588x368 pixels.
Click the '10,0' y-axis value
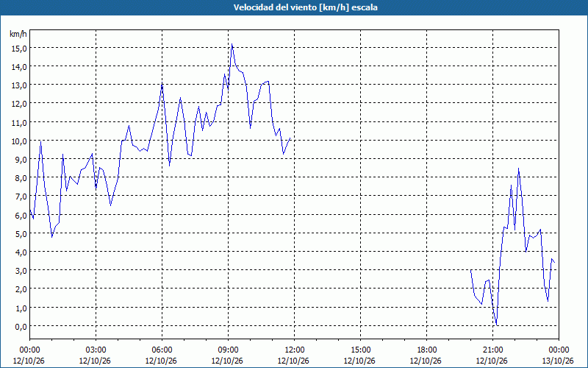pos(21,141)
